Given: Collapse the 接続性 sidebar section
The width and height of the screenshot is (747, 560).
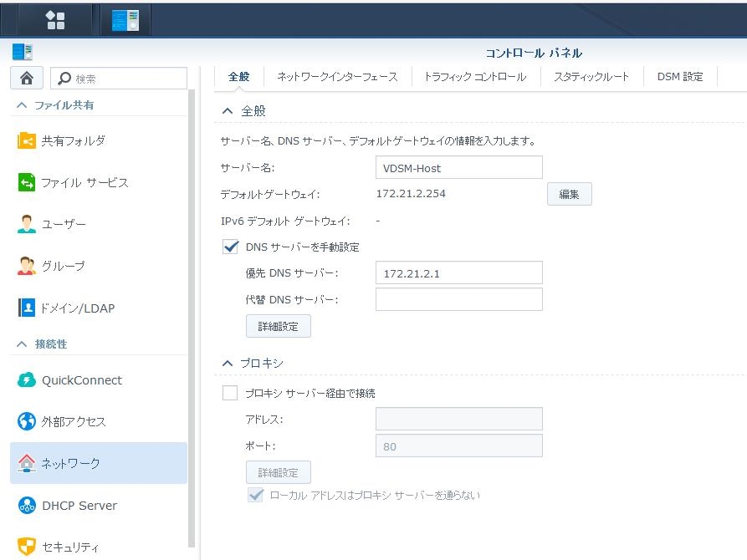Looking at the screenshot, I should pyautogui.click(x=22, y=344).
